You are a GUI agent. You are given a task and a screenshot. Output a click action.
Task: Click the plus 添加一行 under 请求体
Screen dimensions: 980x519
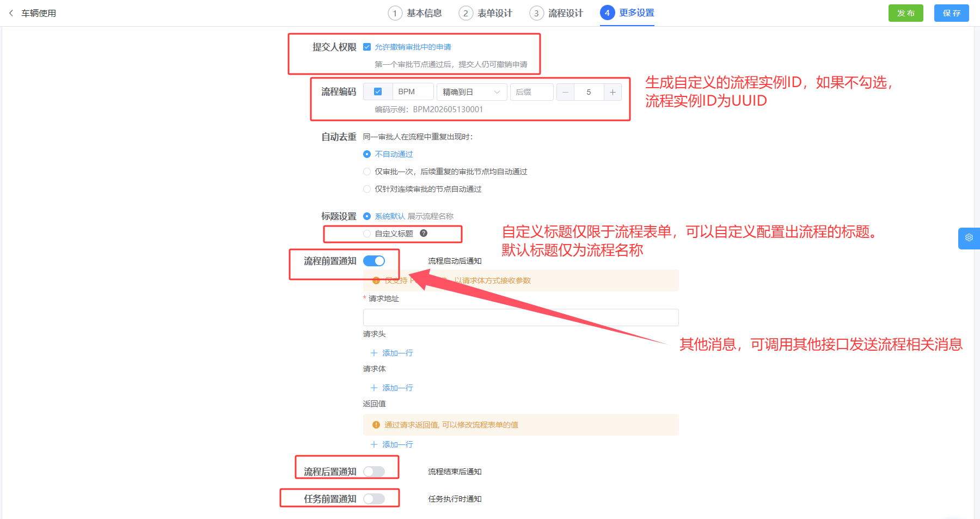[391, 388]
